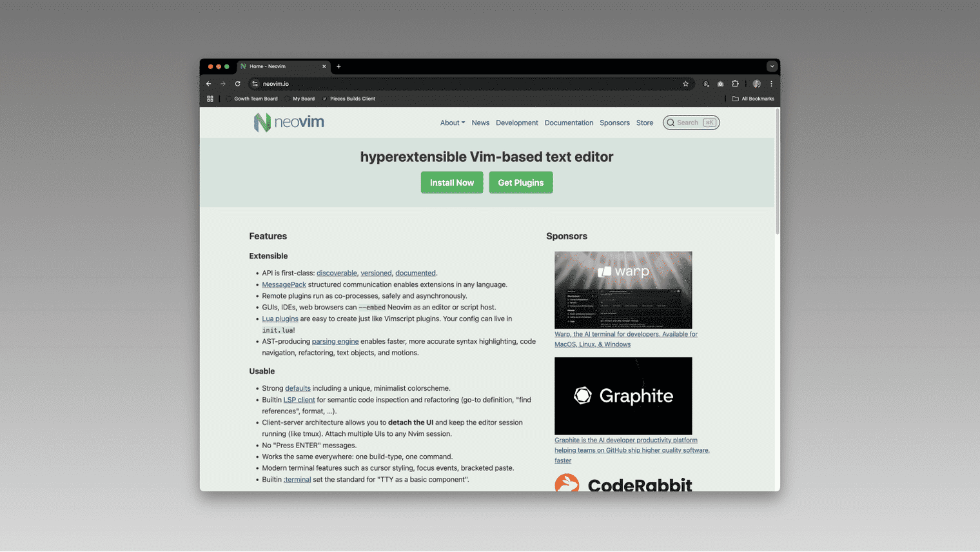Image resolution: width=980 pixels, height=552 pixels.
Task: Open a new browser tab
Action: tap(338, 66)
